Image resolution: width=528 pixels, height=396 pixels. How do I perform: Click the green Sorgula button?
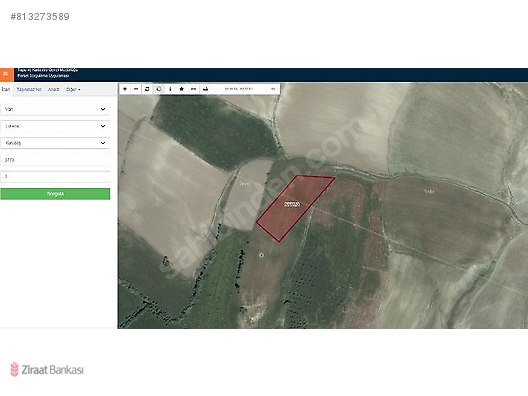(55, 194)
